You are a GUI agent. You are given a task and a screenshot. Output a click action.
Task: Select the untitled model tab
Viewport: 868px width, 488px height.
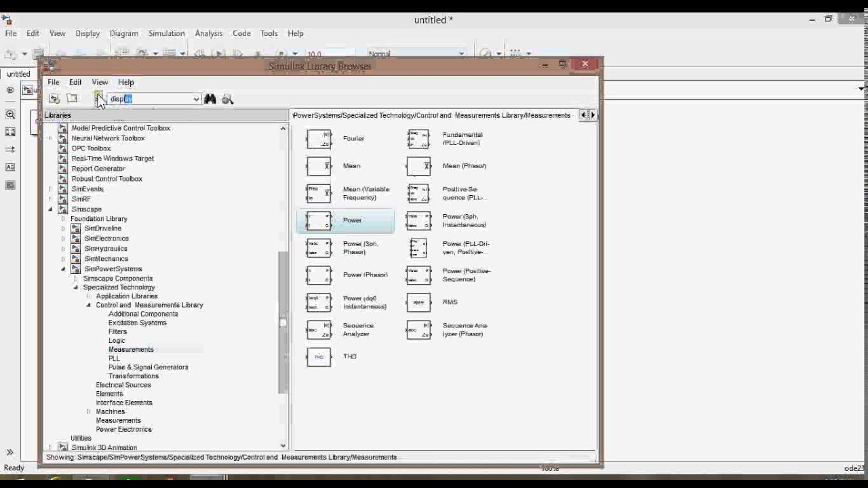(x=18, y=74)
